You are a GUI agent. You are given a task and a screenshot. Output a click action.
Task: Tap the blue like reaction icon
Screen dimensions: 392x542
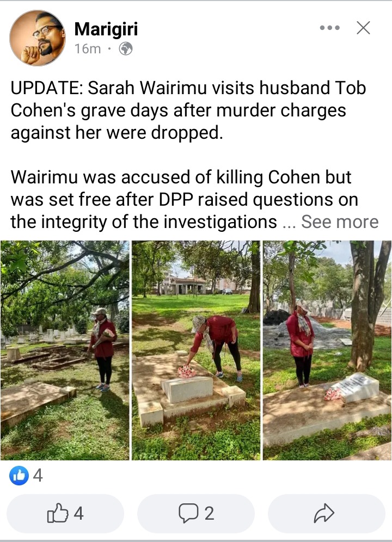click(19, 475)
